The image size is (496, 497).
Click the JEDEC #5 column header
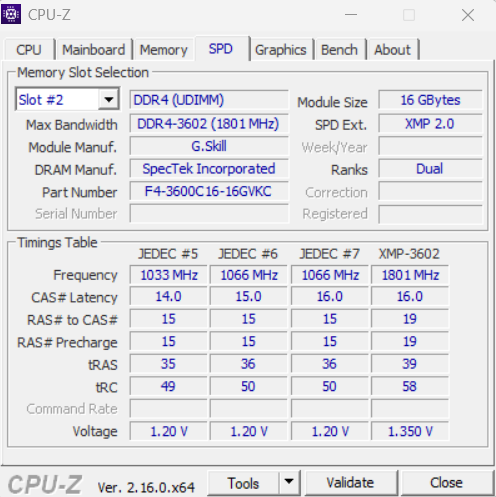coord(168,254)
